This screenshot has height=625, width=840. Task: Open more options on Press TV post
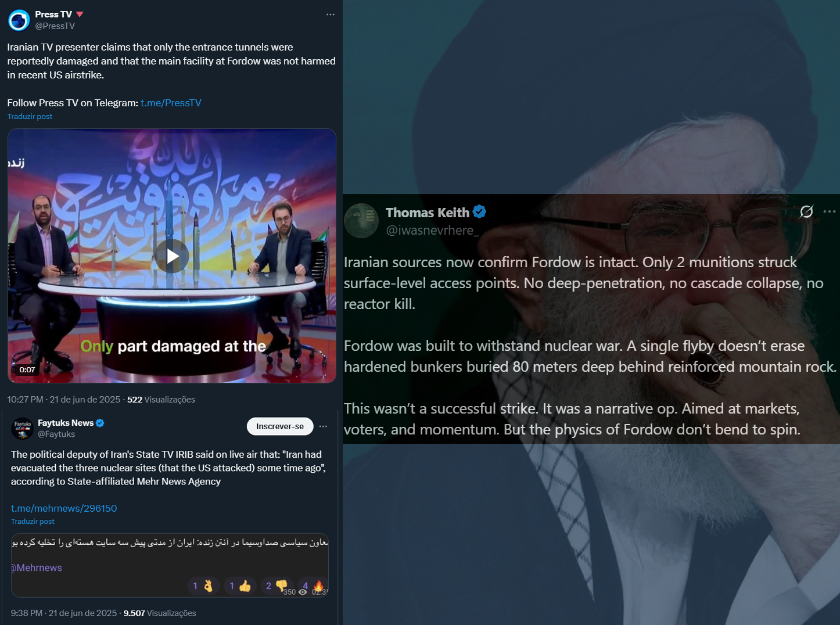(x=331, y=15)
